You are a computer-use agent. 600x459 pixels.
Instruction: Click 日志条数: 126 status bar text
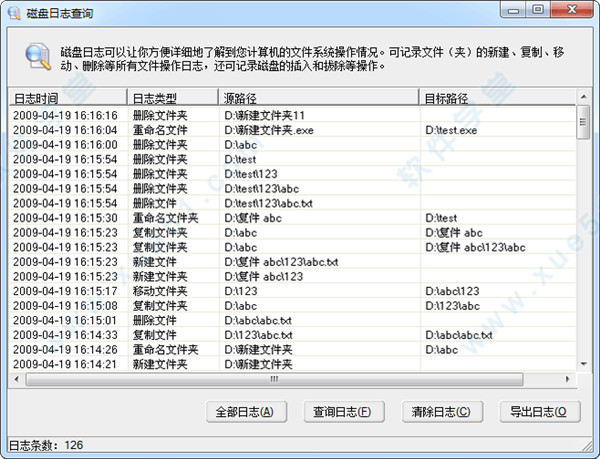(x=46, y=445)
